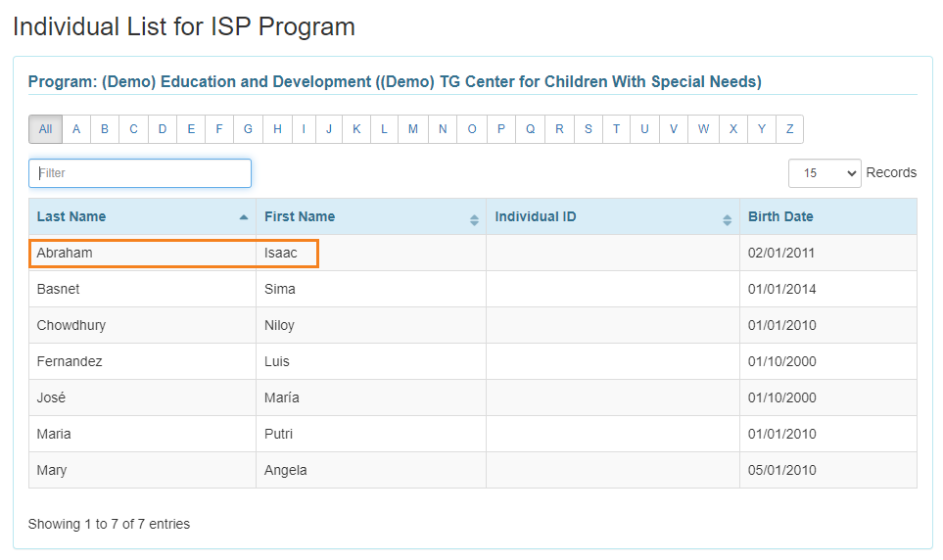Filter names by letter F
This screenshot has width=943, height=560.
[x=219, y=129]
